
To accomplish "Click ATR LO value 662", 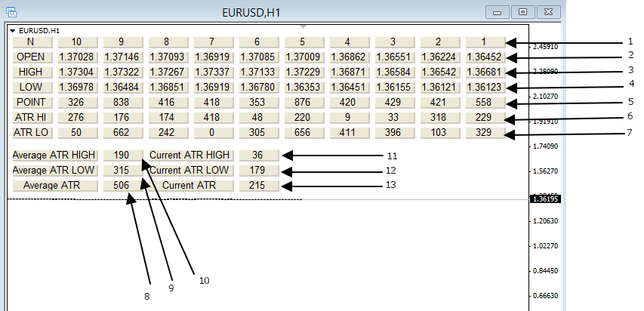I will coord(123,133).
